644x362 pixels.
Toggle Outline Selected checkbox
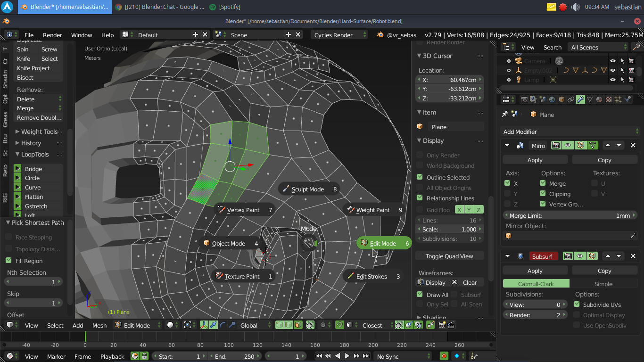(420, 177)
